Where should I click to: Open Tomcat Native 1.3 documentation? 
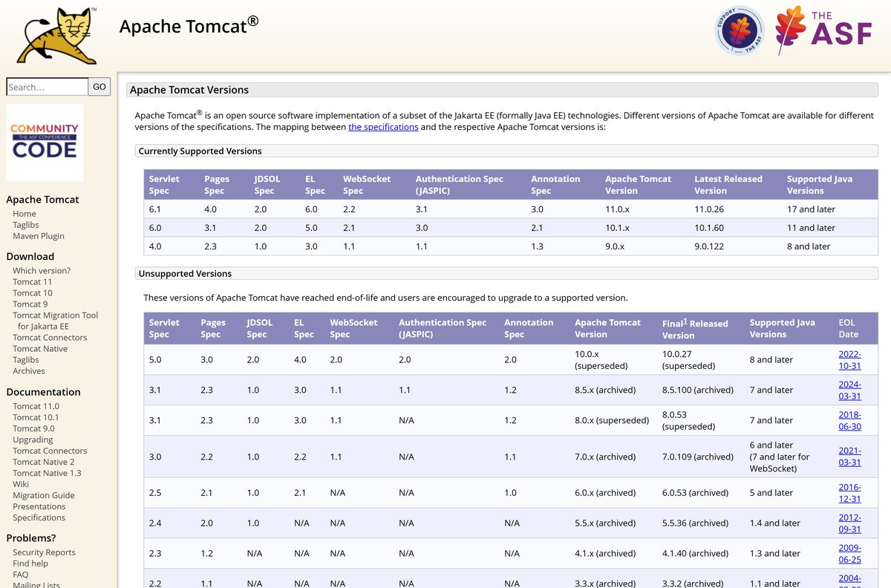[47, 473]
